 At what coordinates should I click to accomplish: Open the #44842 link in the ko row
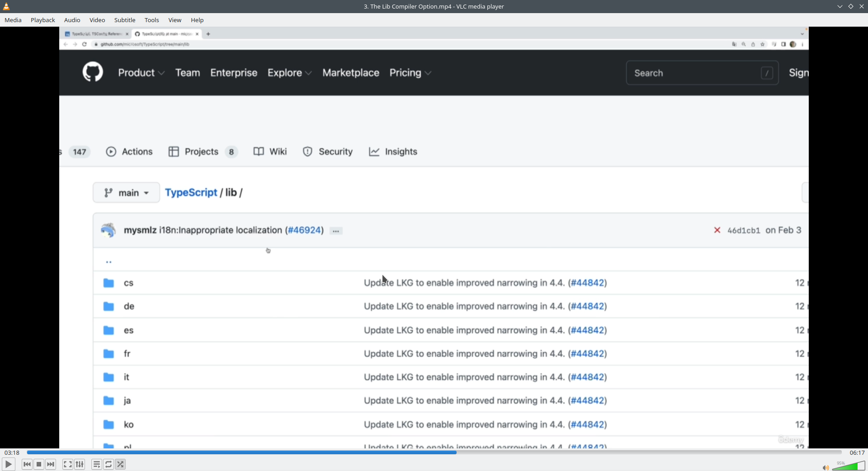coord(587,425)
